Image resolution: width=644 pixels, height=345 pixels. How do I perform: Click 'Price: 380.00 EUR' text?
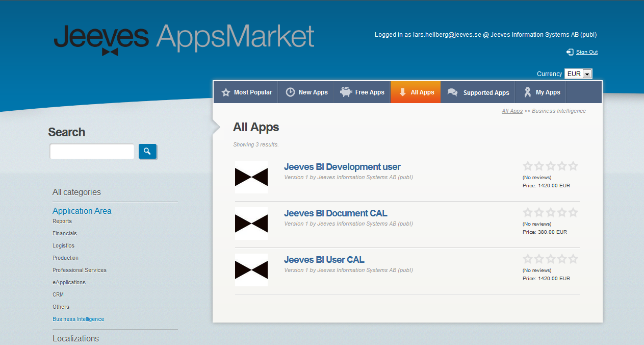coord(545,232)
